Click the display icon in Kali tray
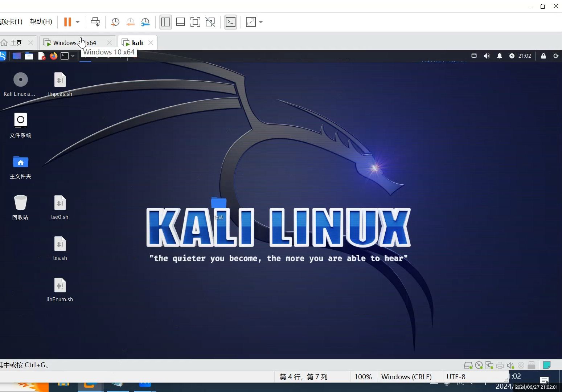The height and width of the screenshot is (392, 562). point(474,56)
